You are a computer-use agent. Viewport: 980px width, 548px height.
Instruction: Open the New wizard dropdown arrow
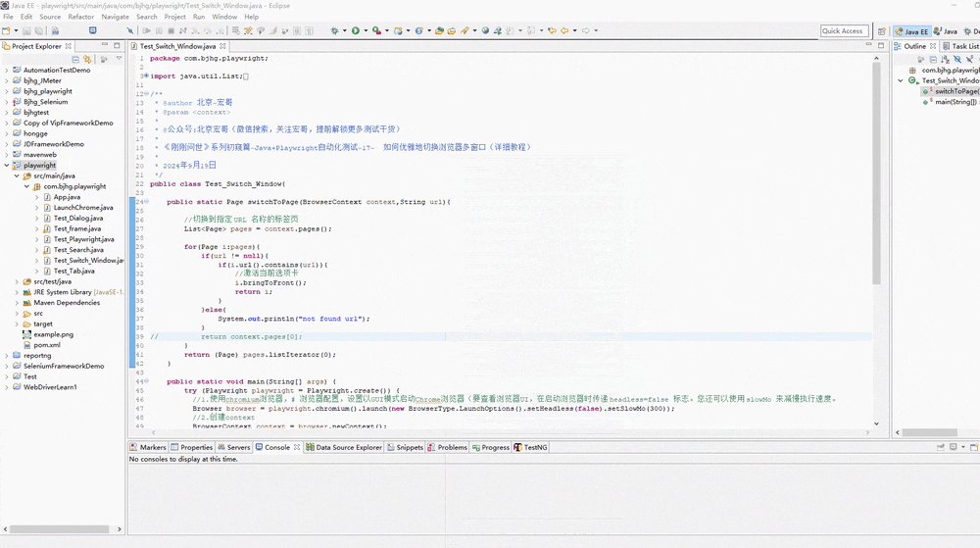[16, 30]
